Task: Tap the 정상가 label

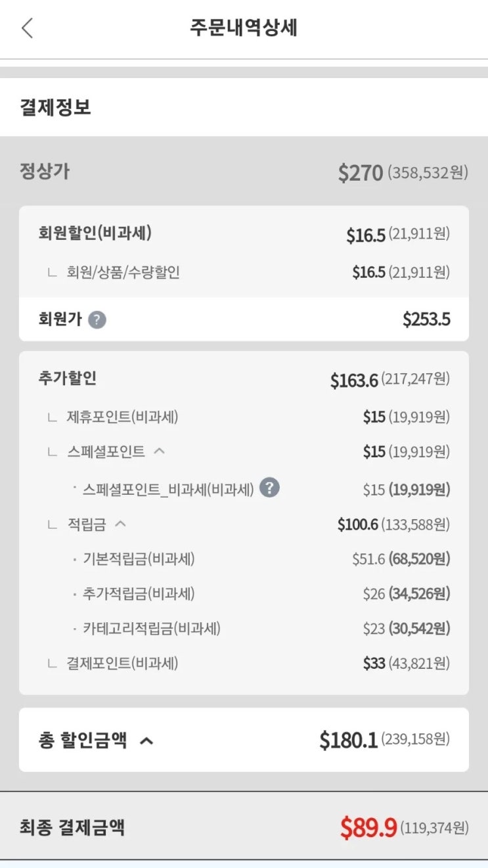Action: pyautogui.click(x=45, y=172)
